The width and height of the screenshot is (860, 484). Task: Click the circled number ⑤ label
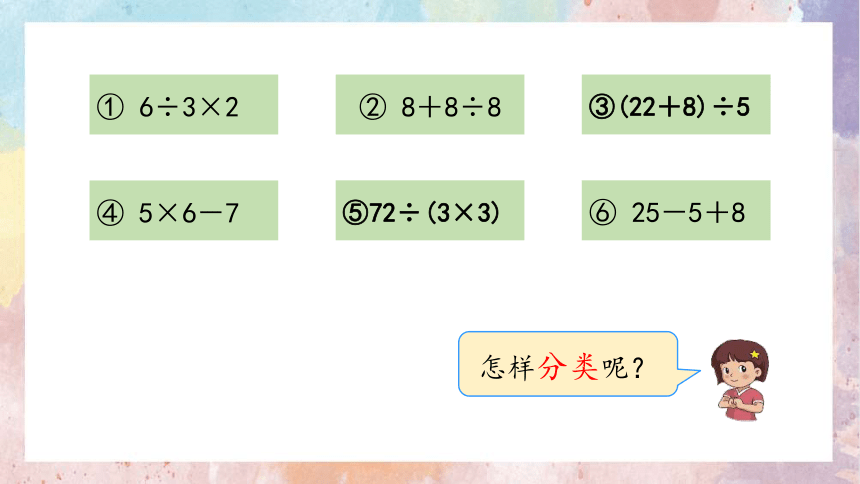pyautogui.click(x=355, y=213)
